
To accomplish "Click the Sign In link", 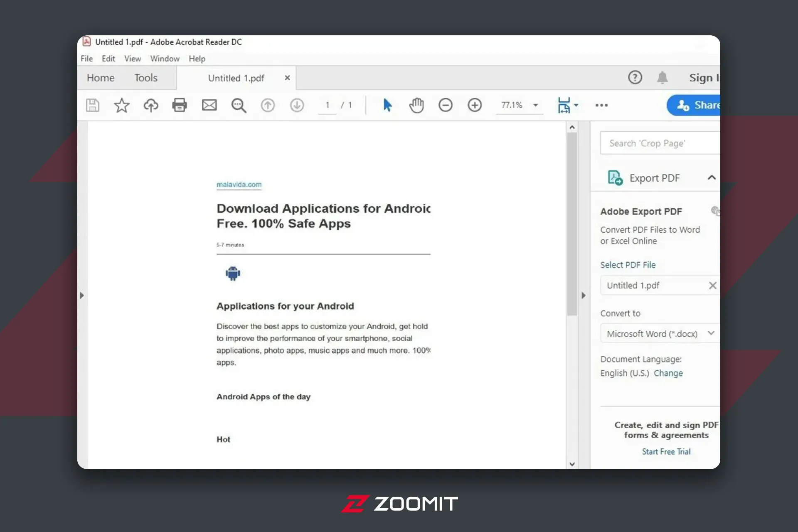I will [x=704, y=78].
